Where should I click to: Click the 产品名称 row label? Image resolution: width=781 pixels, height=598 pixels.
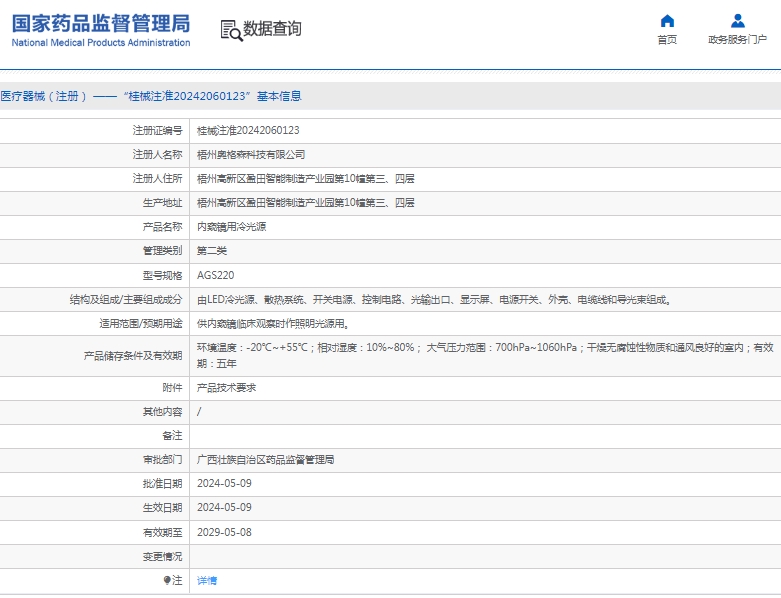click(162, 227)
